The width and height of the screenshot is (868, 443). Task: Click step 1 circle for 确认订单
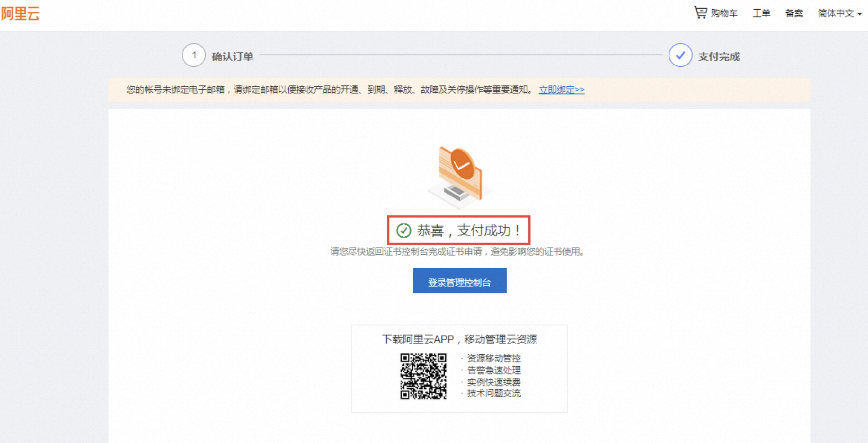point(194,55)
